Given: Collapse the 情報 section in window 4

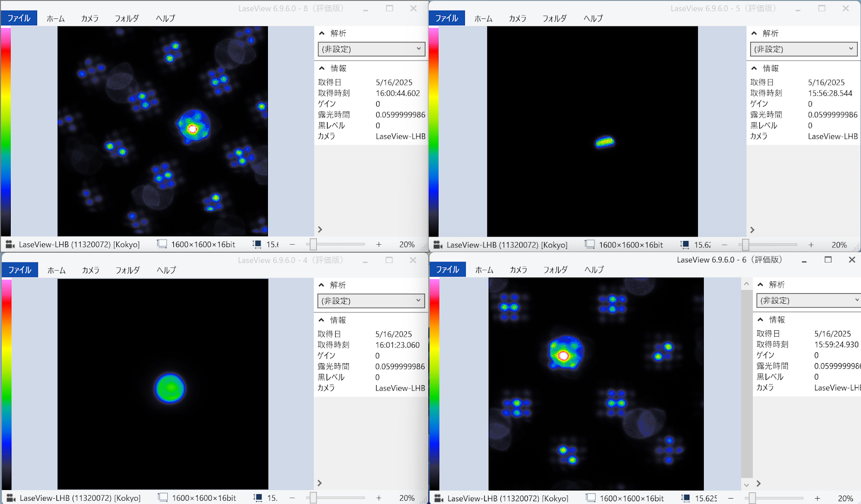Looking at the screenshot, I should click(x=321, y=320).
